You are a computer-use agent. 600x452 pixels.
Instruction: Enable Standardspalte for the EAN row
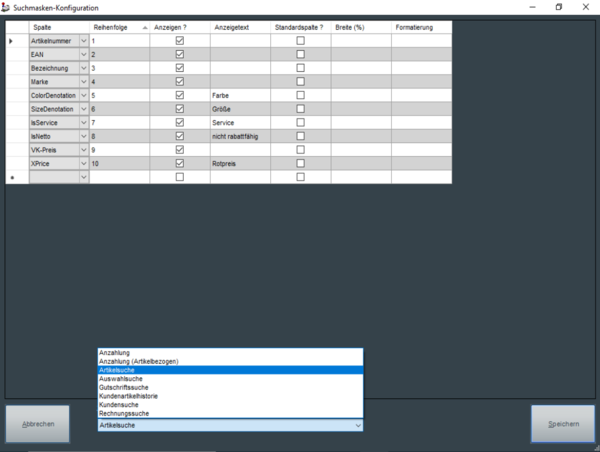300,54
